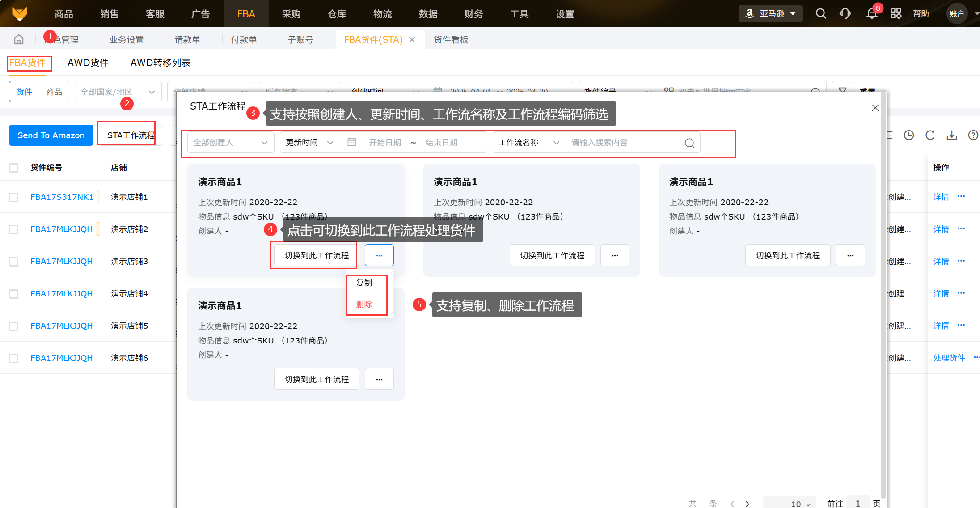Click the refresh icon in toolbar
980x508 pixels.
930,135
